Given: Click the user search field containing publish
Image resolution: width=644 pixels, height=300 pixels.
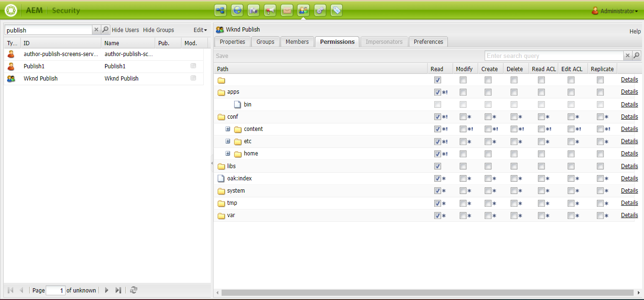Looking at the screenshot, I should coord(49,30).
